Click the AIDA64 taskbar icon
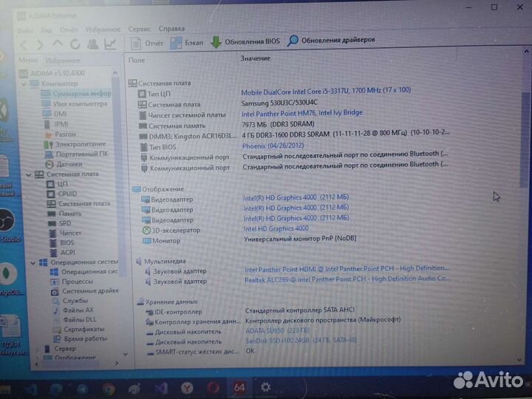Viewport: 532px width, 399px height. (x=239, y=387)
